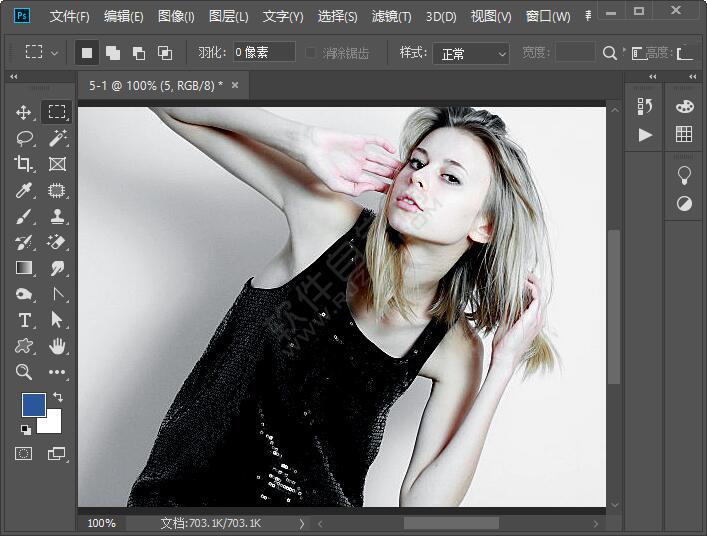
Task: Toggle the anti-alias checkbox
Action: (312, 52)
